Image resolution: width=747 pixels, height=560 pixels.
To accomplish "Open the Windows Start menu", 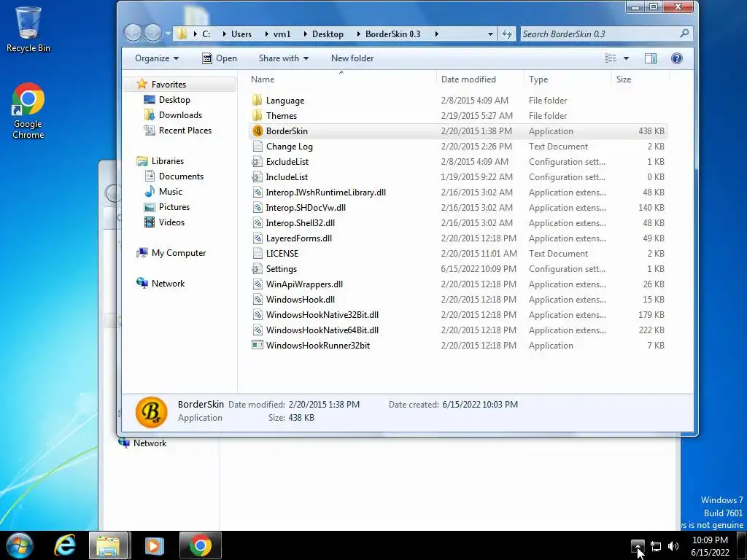I will pos(20,545).
